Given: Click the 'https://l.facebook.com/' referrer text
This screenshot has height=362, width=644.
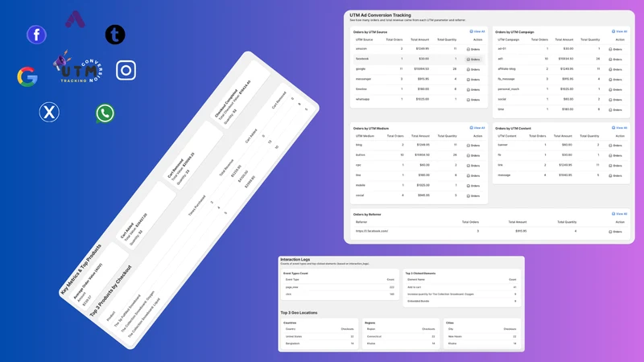Looking at the screenshot, I should pos(372,231).
